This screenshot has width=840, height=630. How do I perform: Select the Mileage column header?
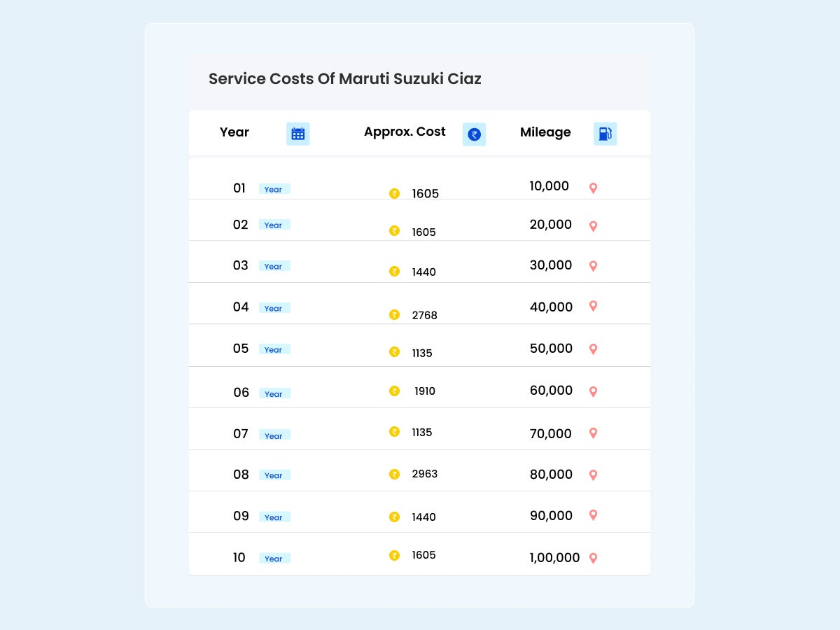coord(545,132)
